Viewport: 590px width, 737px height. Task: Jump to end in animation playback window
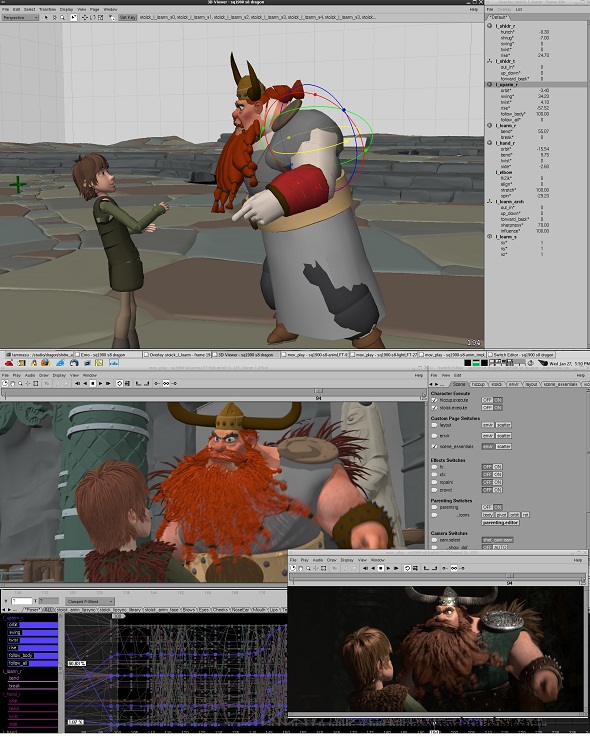[108, 384]
